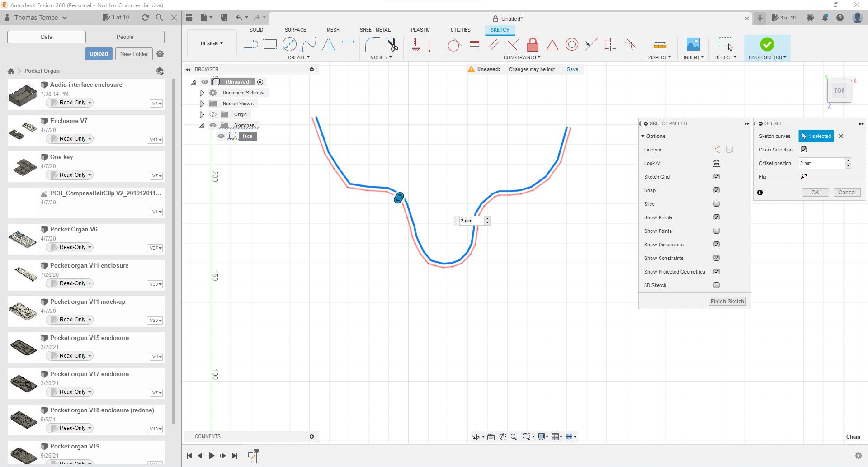Image resolution: width=868 pixels, height=467 pixels.
Task: Select the 2-Point Rectangle tool
Action: click(x=270, y=44)
